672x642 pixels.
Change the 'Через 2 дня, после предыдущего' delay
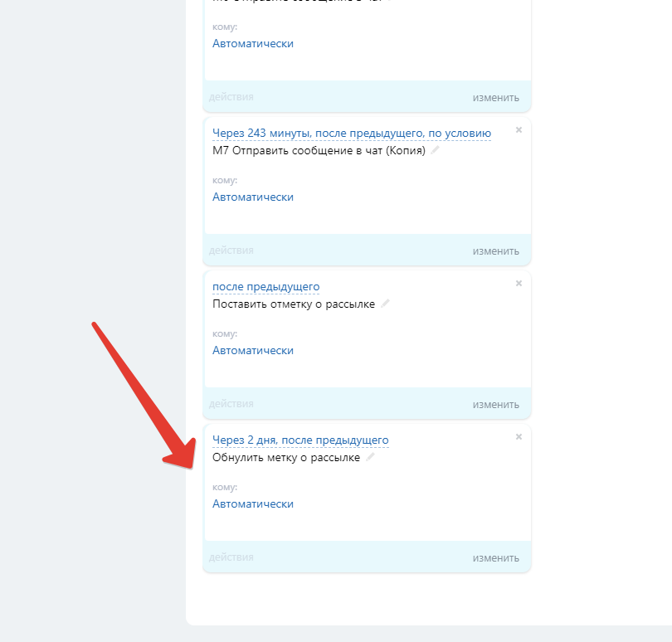[300, 440]
